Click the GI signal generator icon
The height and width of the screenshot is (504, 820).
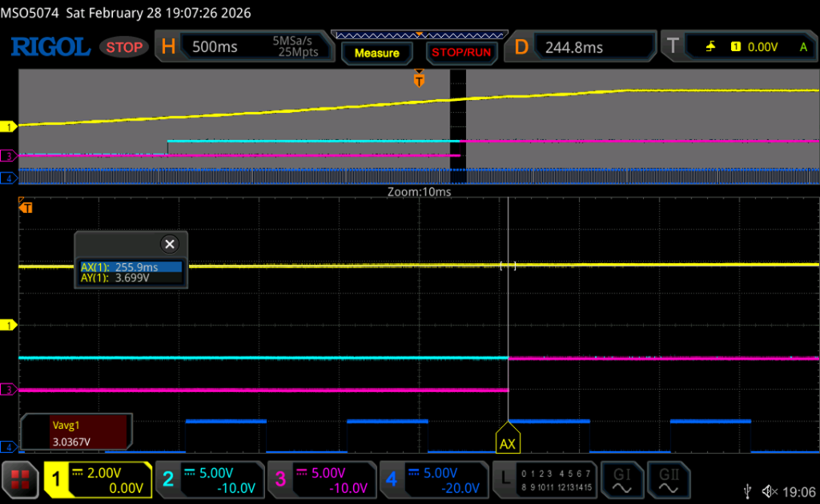tap(621, 480)
